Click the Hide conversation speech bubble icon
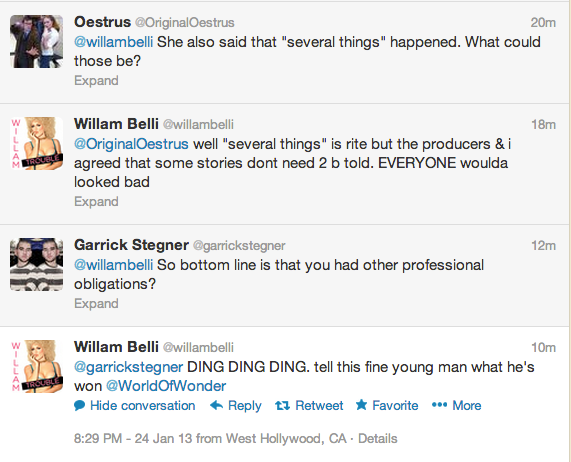Viewport: 571px width, 462px height. pyautogui.click(x=79, y=406)
